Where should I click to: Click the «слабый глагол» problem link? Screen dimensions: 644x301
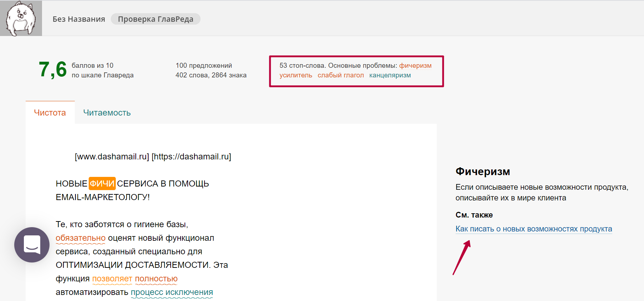(x=341, y=75)
